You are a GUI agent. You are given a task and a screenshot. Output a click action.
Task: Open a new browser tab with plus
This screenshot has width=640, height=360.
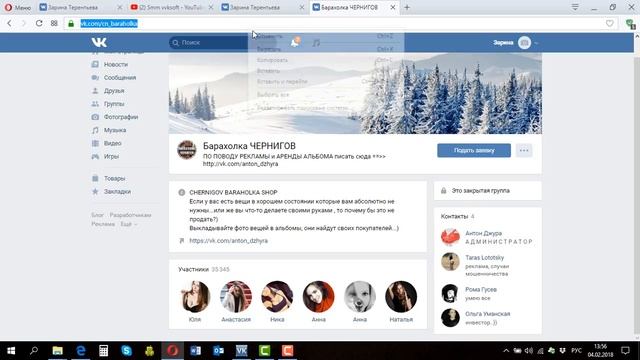click(x=407, y=7)
